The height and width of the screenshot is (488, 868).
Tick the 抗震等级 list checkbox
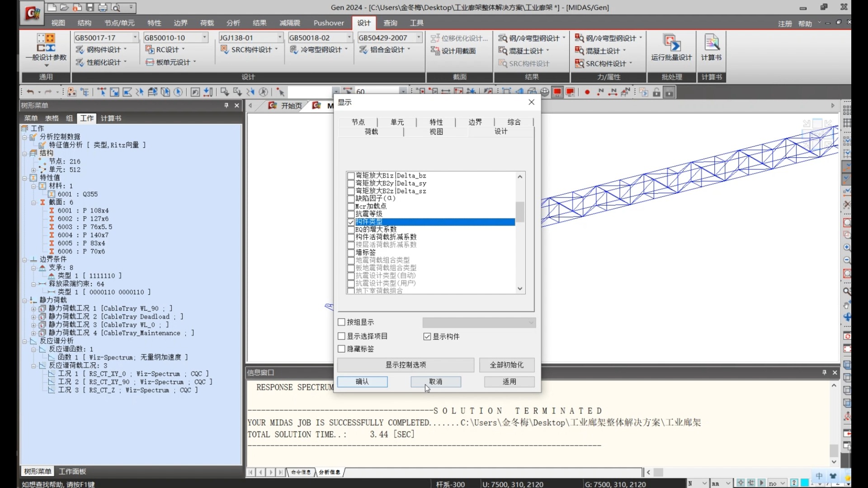coord(351,214)
